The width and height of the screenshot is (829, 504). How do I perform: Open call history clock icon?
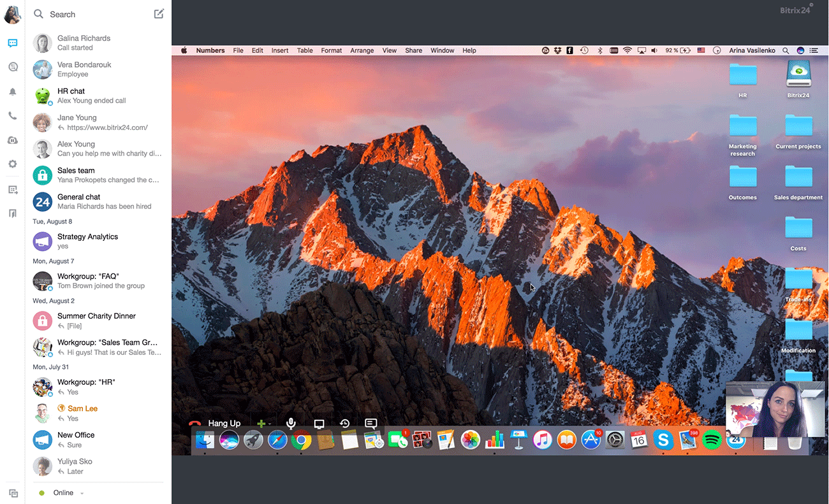pos(345,423)
